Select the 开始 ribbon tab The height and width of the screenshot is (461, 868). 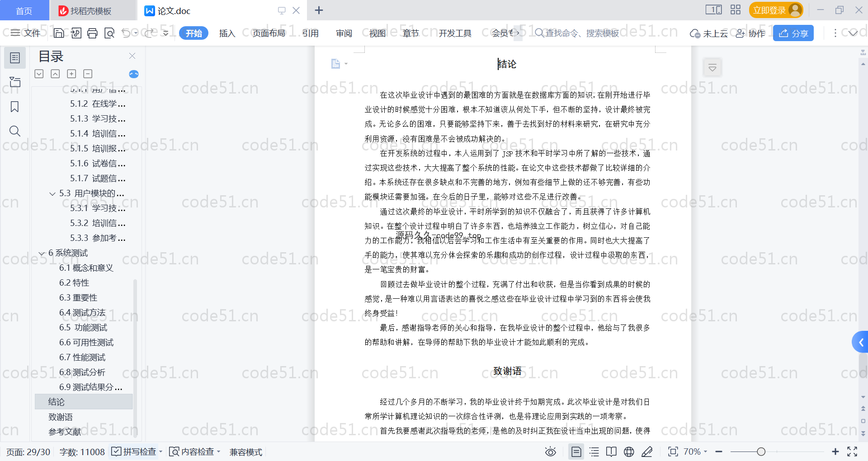coord(193,33)
